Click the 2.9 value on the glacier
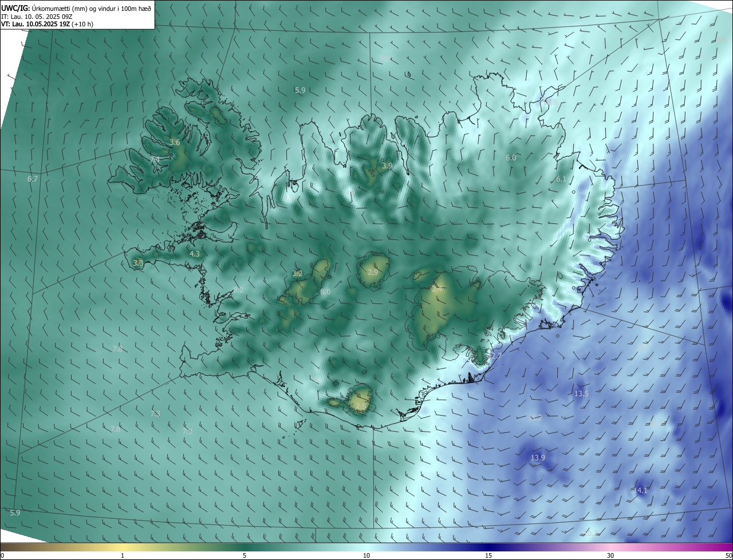The width and height of the screenshot is (733, 560). pyautogui.click(x=373, y=273)
